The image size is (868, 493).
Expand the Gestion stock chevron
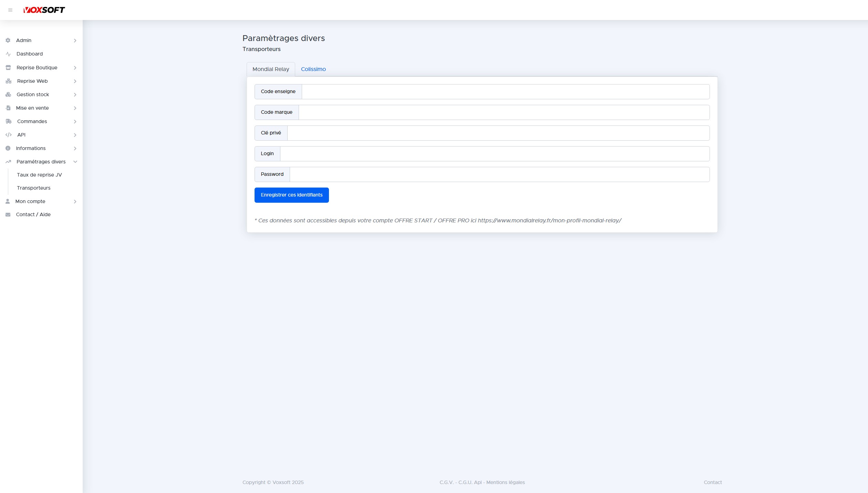pyautogui.click(x=75, y=94)
